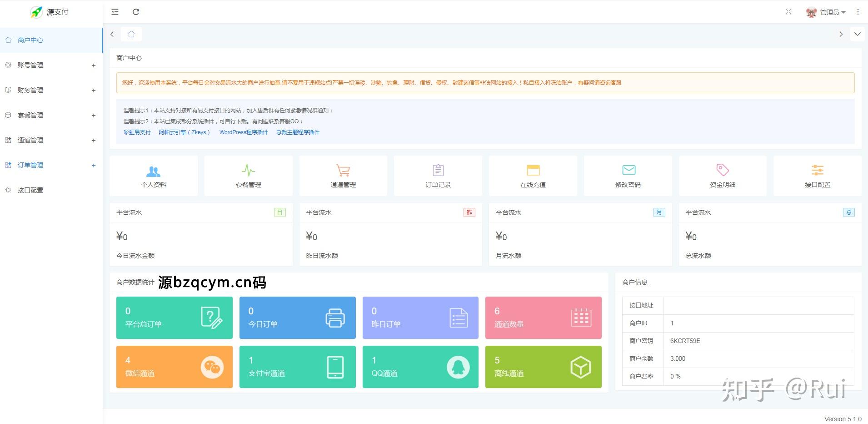Click the home tab icon
This screenshot has width=868, height=424.
coord(131,34)
